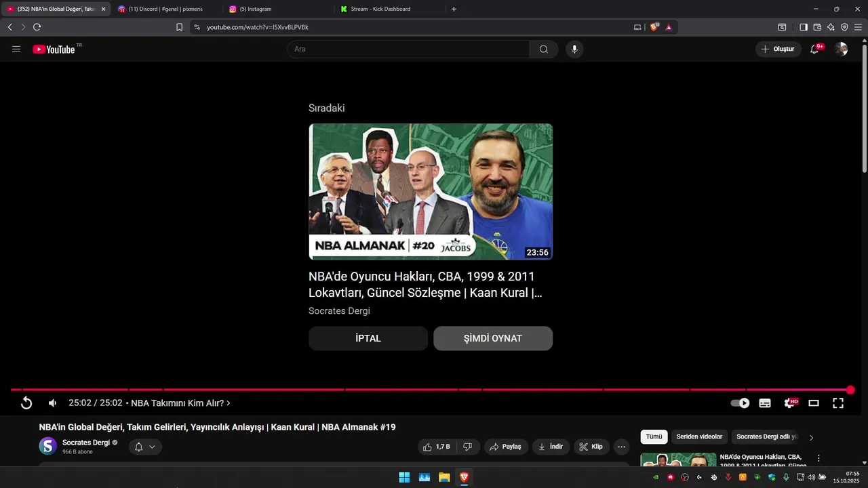Download the video with İndir
The width and height of the screenshot is (868, 488).
[x=551, y=447]
